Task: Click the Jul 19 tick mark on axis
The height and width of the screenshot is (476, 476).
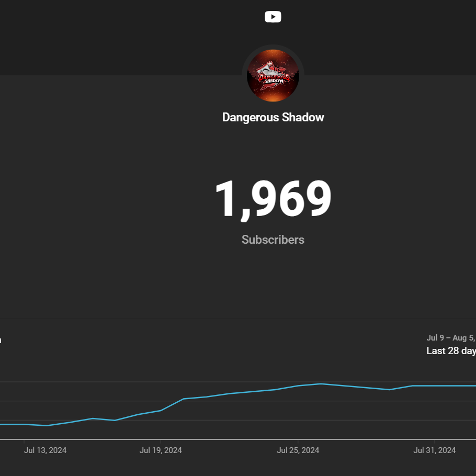Action: [x=161, y=441]
